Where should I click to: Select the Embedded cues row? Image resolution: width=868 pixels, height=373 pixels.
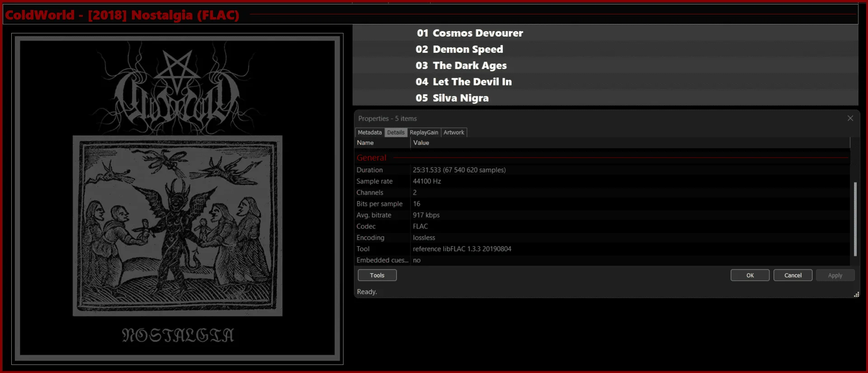point(602,260)
